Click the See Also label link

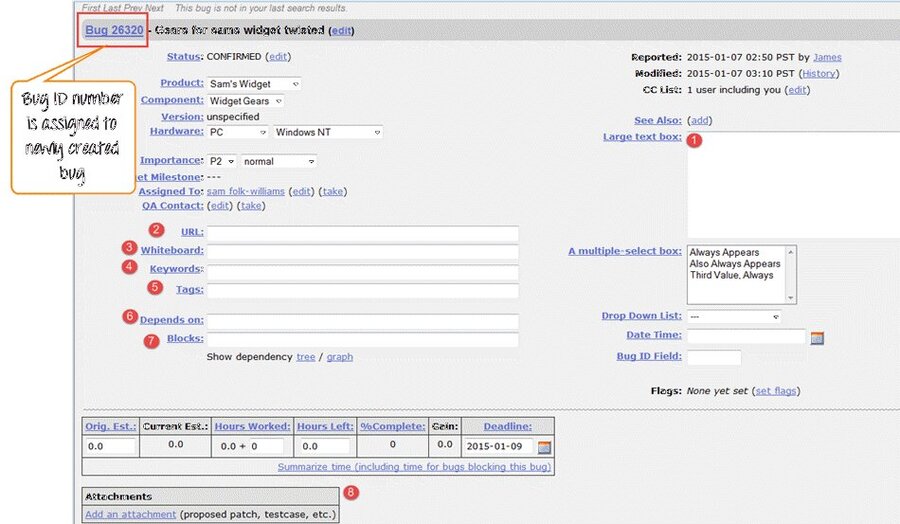pyautogui.click(x=658, y=120)
